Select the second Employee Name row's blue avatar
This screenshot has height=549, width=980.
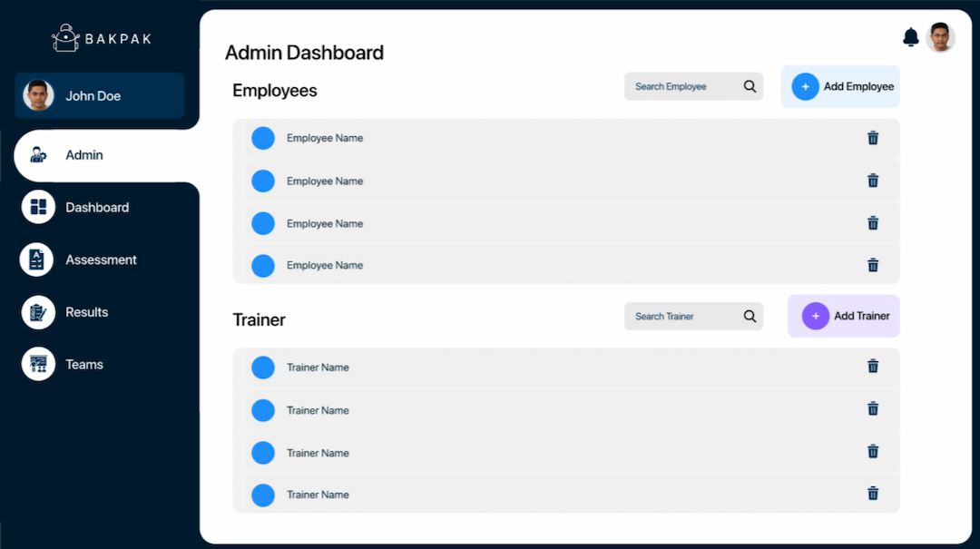point(263,181)
